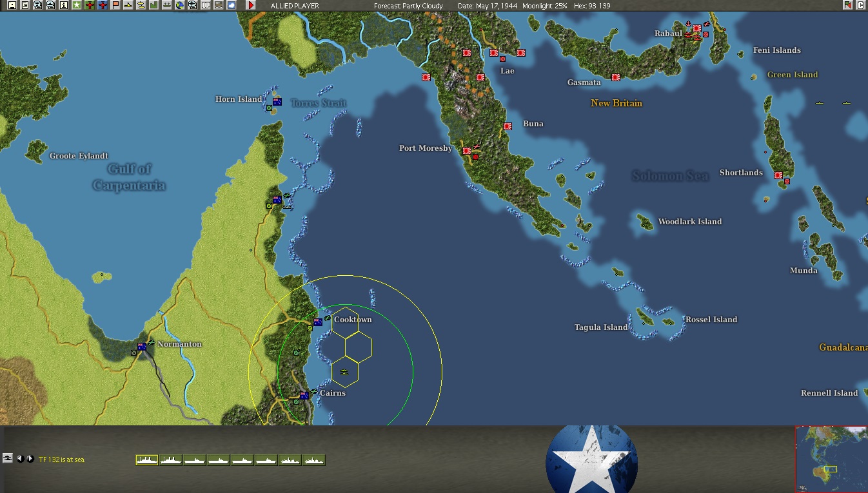Click the Feni Islands map label
The width and height of the screenshot is (868, 493).
coord(777,50)
